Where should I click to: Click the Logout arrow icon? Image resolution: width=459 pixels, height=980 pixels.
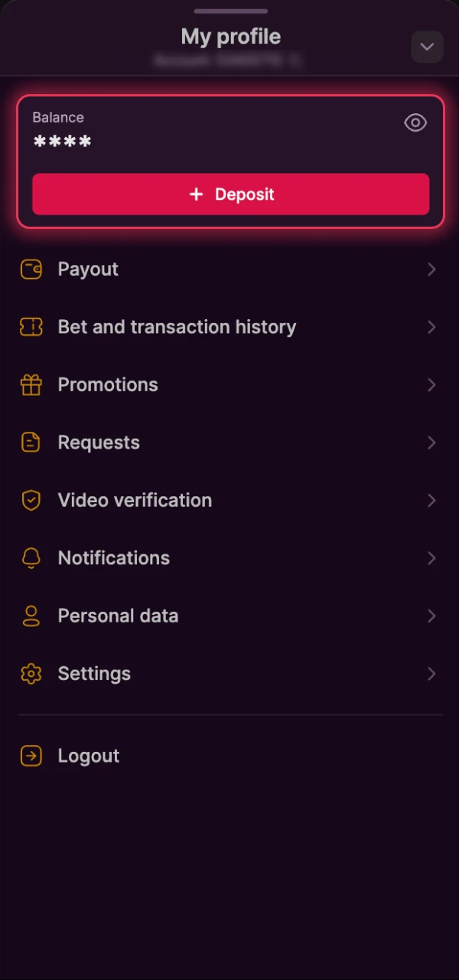pos(31,756)
